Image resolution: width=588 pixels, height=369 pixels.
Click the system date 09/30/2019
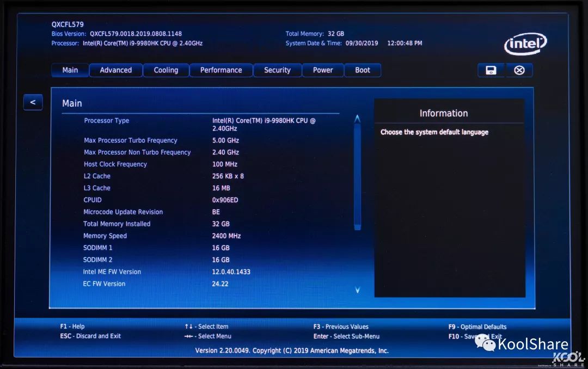coord(362,43)
